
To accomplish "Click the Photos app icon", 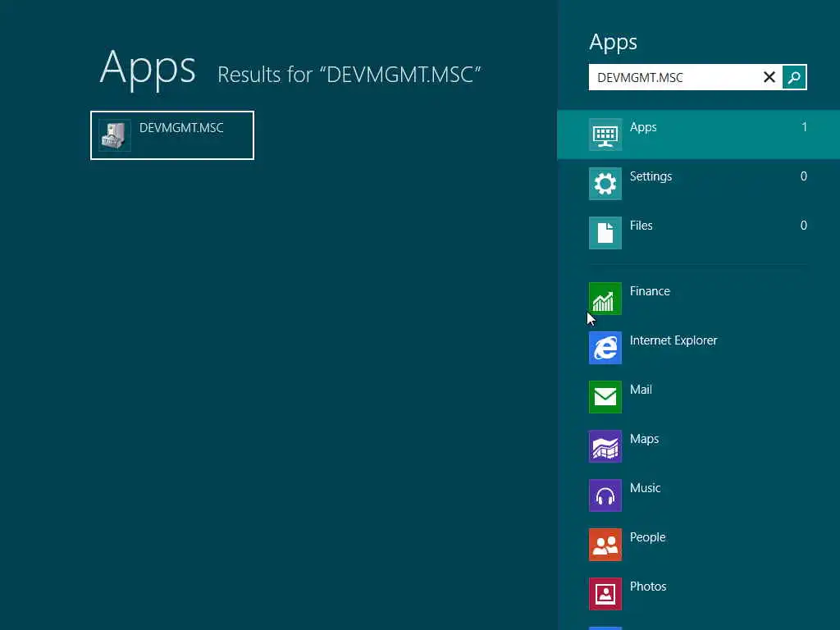I will pyautogui.click(x=605, y=594).
